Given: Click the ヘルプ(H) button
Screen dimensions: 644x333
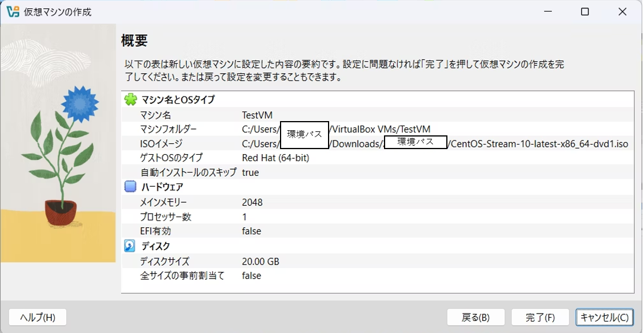Looking at the screenshot, I should (37, 318).
